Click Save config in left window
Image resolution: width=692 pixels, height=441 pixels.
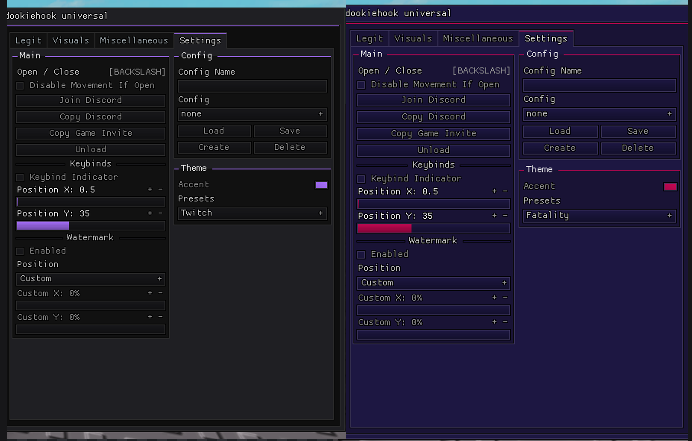(x=290, y=131)
